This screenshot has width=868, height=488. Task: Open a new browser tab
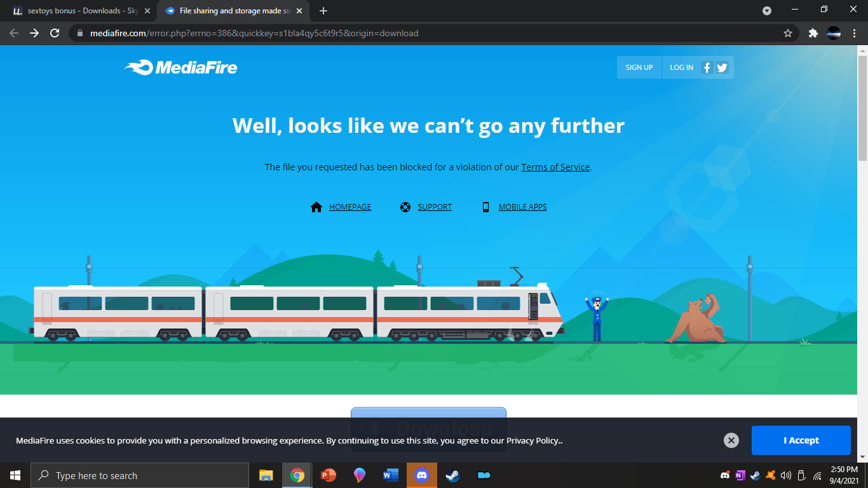323,11
